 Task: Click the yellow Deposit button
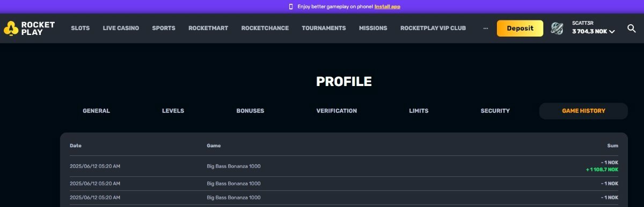pos(520,28)
